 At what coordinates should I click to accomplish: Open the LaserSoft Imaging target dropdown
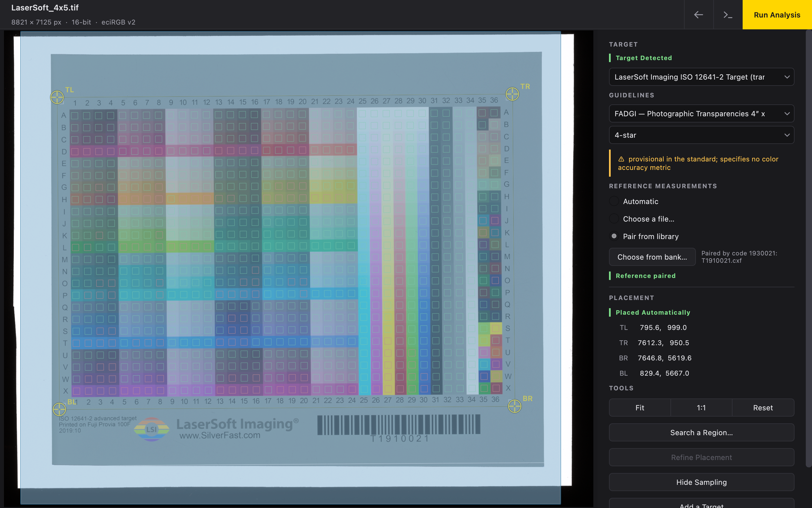click(701, 77)
